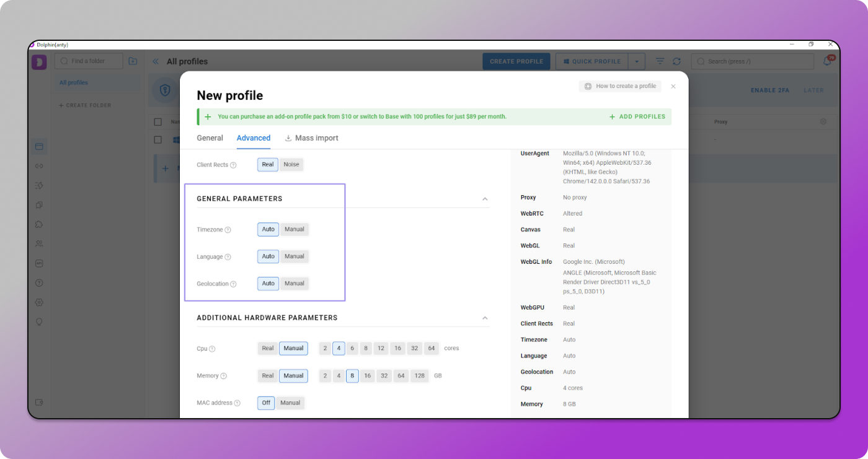Click the notifications bell icon
Image resolution: width=868 pixels, height=459 pixels.
pyautogui.click(x=827, y=61)
